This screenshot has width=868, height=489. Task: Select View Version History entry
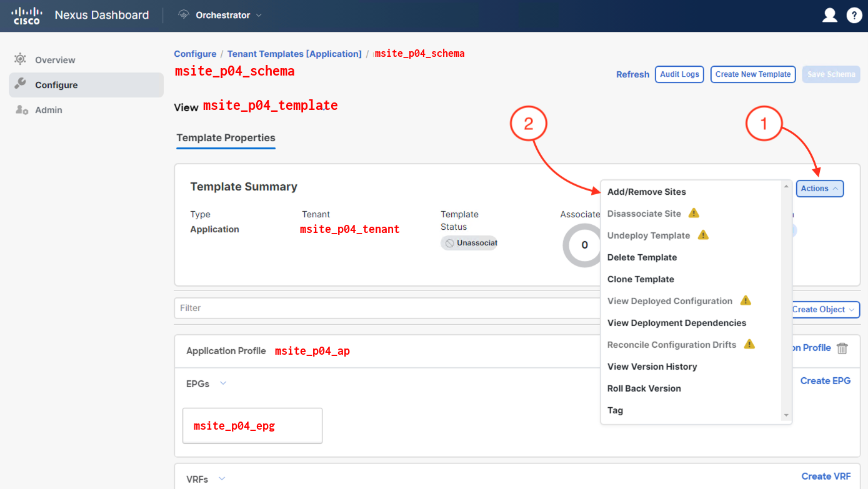pyautogui.click(x=652, y=367)
